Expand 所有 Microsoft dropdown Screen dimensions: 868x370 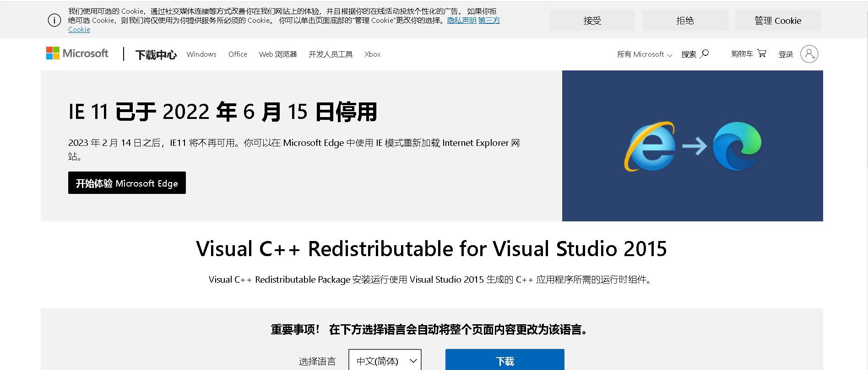(x=645, y=54)
